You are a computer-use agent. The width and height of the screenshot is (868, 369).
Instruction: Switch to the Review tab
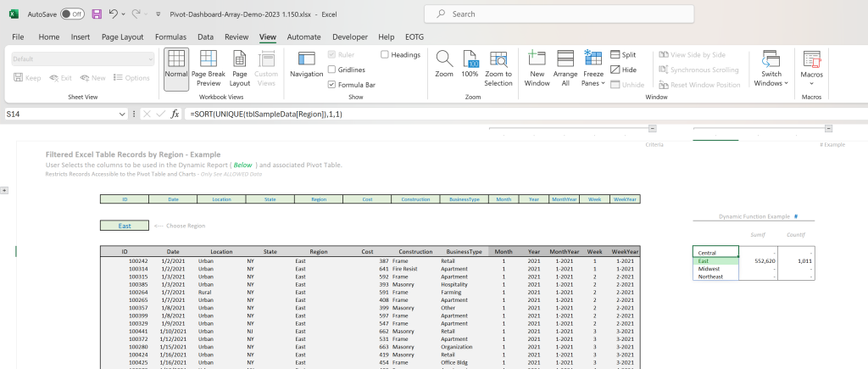(x=236, y=37)
